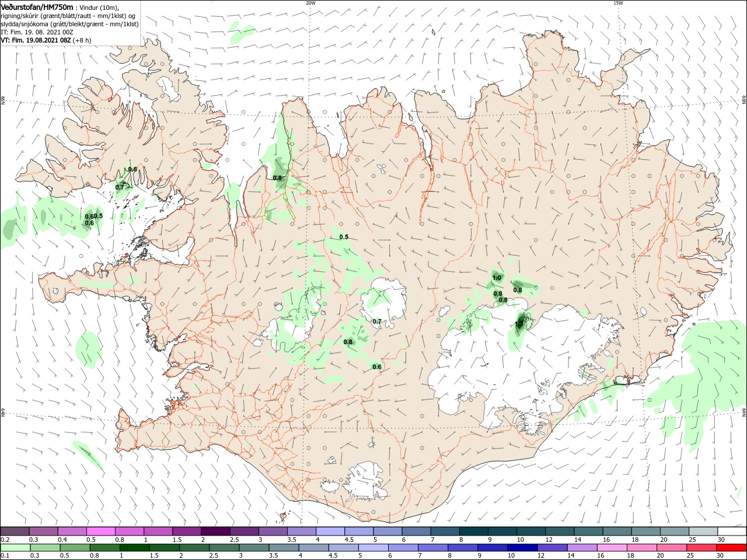Pick the light grey 25 swatch in upper legend
This screenshot has height=560, width=747.
(703, 531)
